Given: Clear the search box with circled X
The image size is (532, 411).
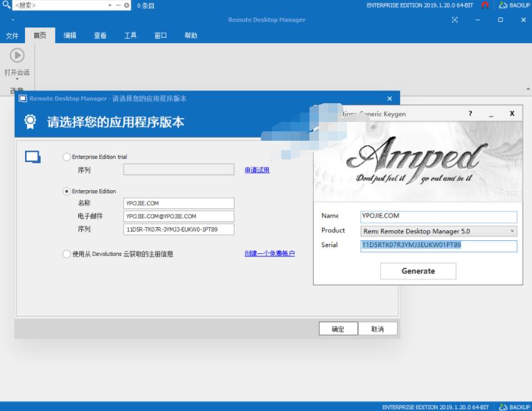Looking at the screenshot, I should [126, 5].
